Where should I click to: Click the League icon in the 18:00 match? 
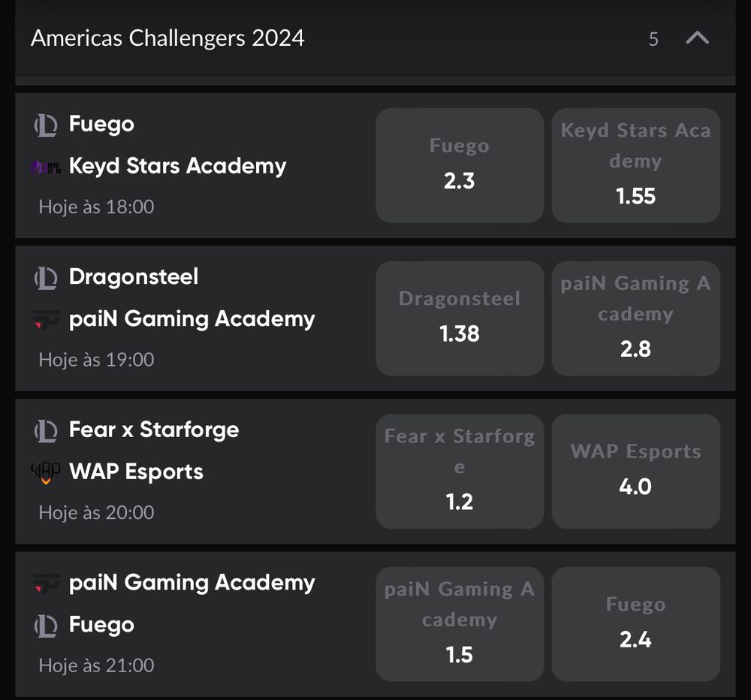click(x=46, y=125)
